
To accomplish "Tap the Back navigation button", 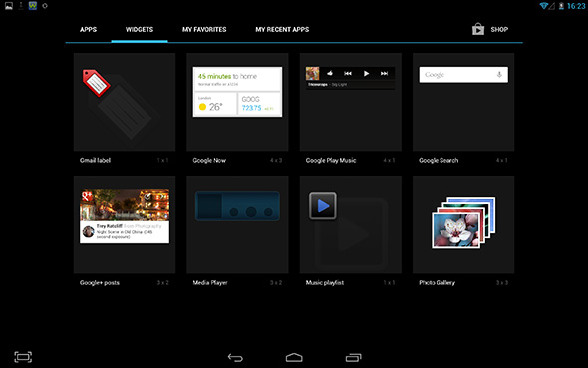I will pyautogui.click(x=235, y=357).
